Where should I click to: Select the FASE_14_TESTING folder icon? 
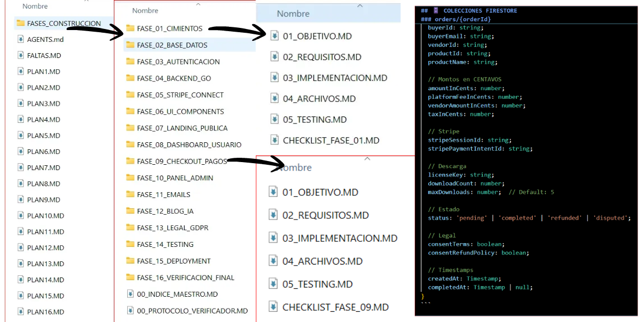[130, 244]
